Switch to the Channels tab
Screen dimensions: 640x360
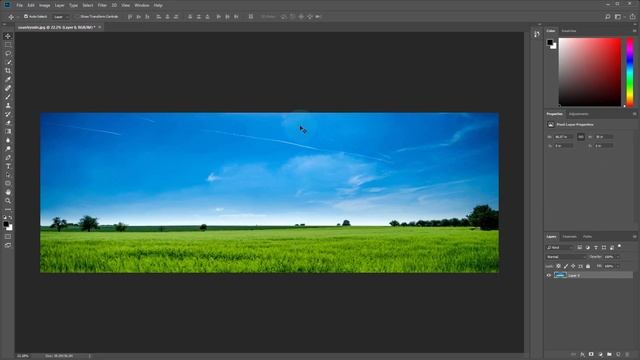[x=569, y=237]
